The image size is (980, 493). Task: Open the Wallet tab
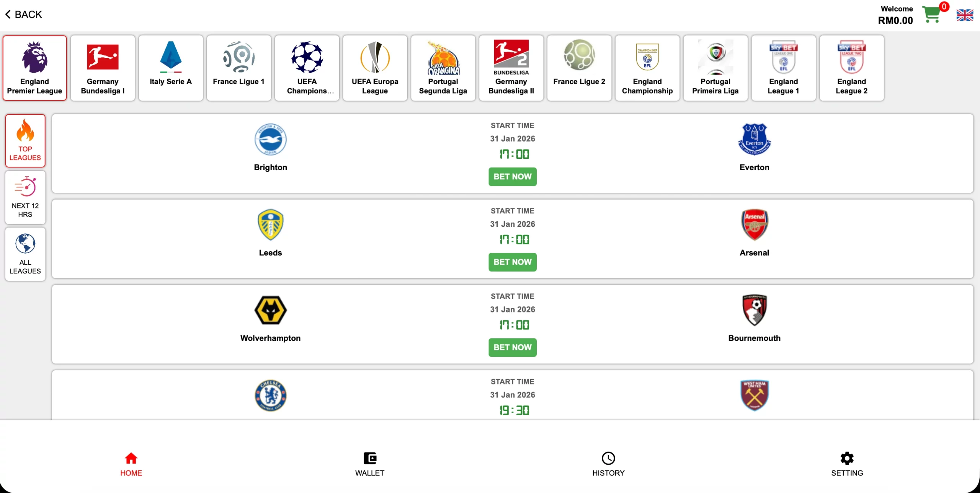click(369, 464)
